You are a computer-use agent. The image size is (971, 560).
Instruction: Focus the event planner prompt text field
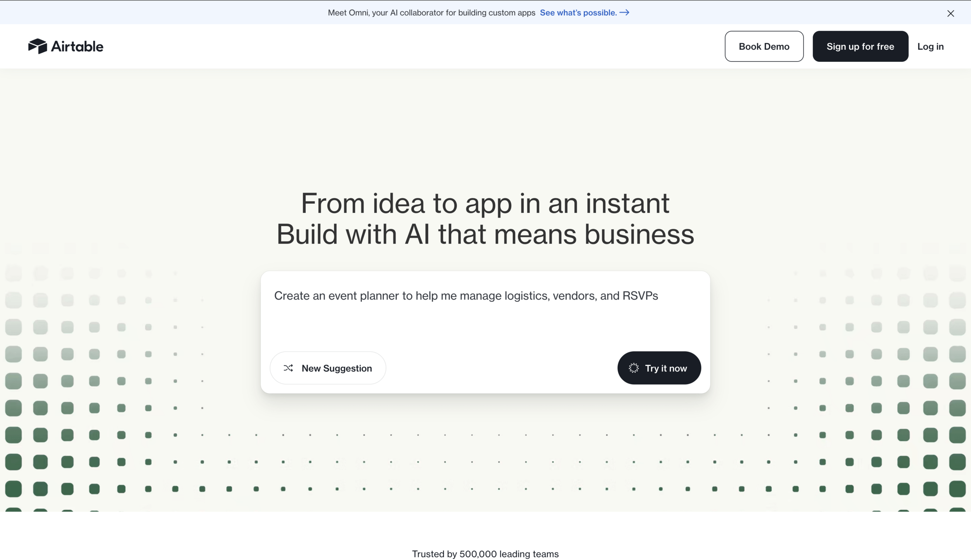(x=466, y=296)
